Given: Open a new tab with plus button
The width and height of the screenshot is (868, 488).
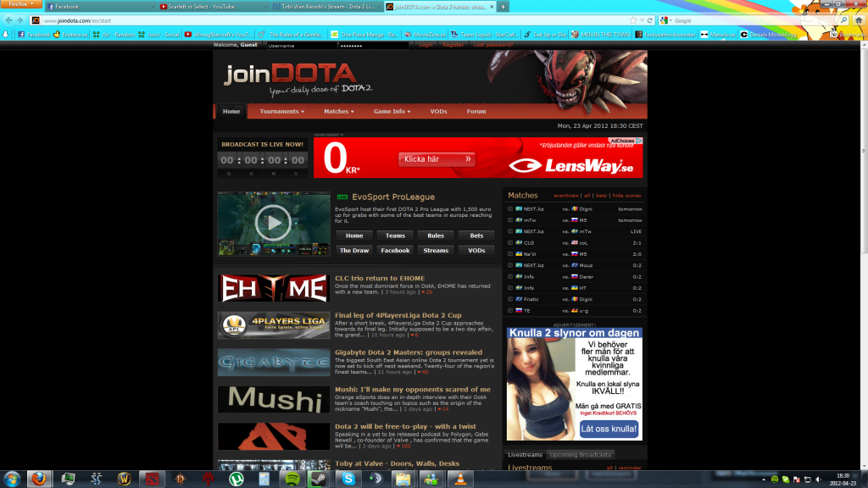Looking at the screenshot, I should (503, 7).
